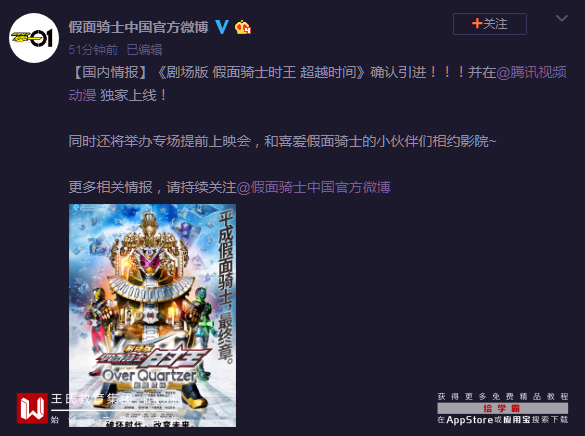This screenshot has height=436, width=585.
Task: Click the red W logo watermark
Action: 32,408
